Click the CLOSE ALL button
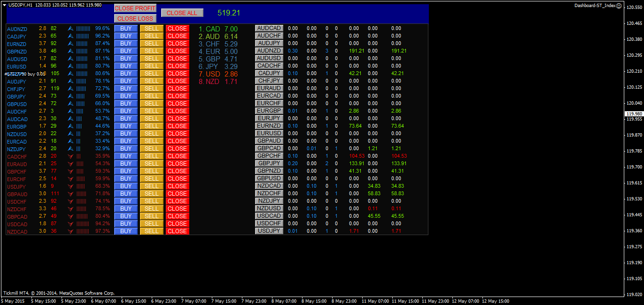This screenshot has width=644, height=305. [182, 13]
